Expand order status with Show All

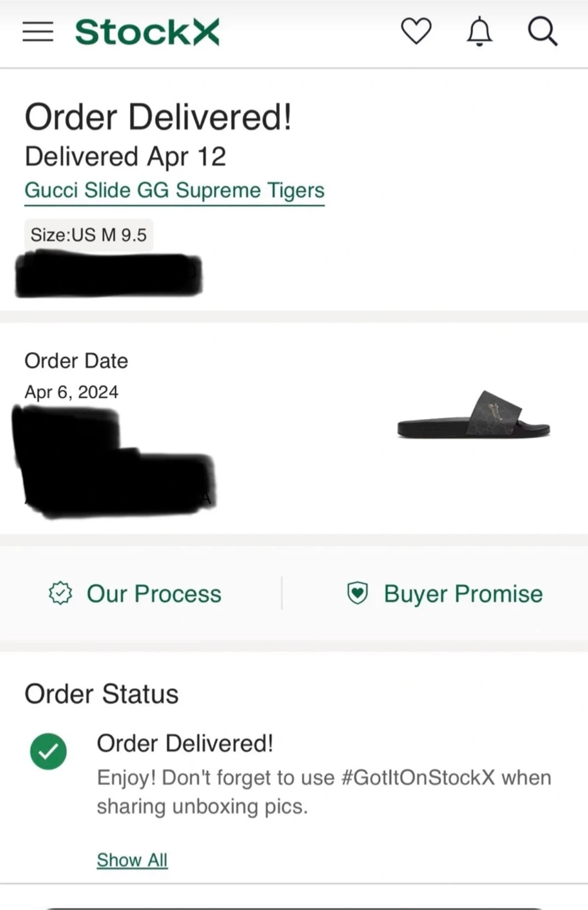(x=132, y=860)
